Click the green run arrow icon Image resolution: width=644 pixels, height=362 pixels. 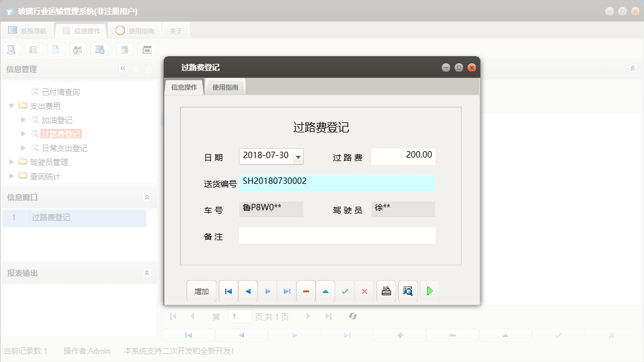(x=430, y=291)
